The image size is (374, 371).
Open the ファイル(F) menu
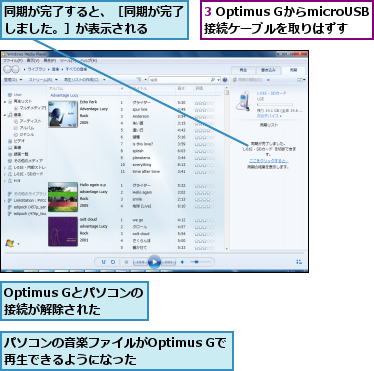13,61
